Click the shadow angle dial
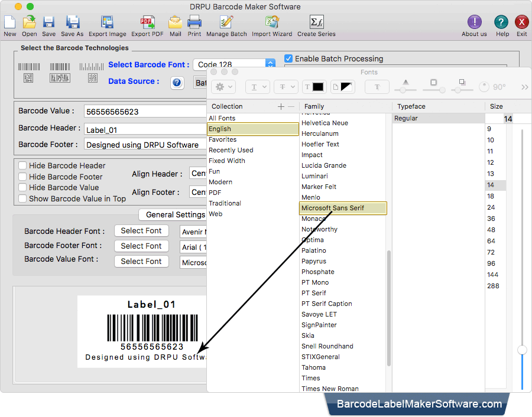Screen dimensions: 532x417 484,87
